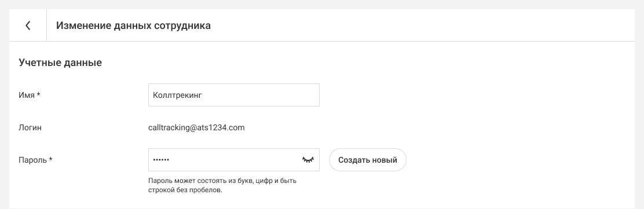Image resolution: width=644 pixels, height=209 pixels.
Task: Click the hint line строкой без пробелов
Action: pos(185,190)
